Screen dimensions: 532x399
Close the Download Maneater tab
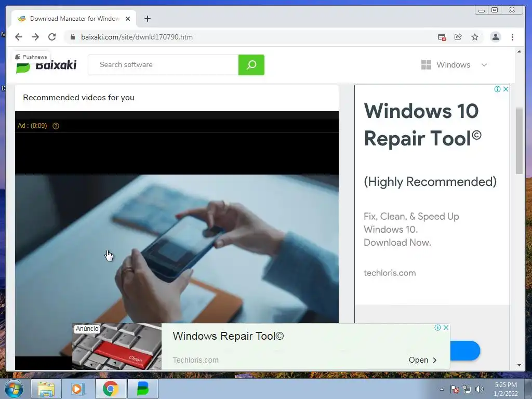tap(128, 19)
